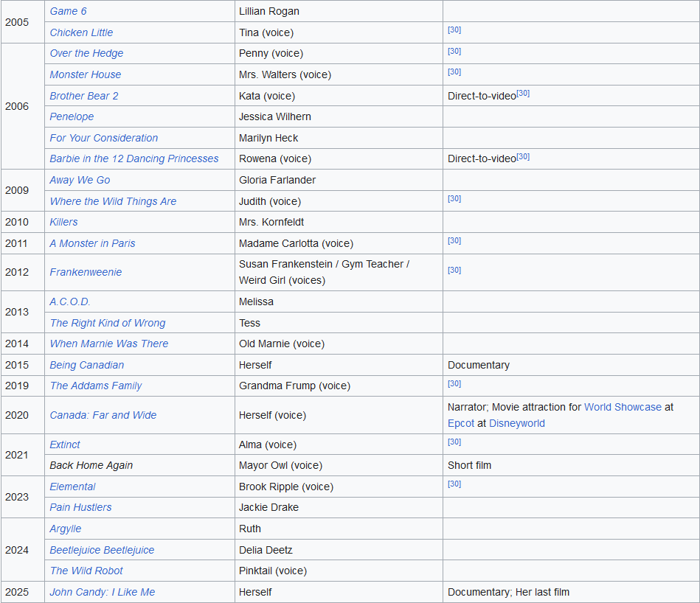Open Barbie in the 12 Dancing Princesses
The height and width of the screenshot is (603, 700).
pos(134,158)
